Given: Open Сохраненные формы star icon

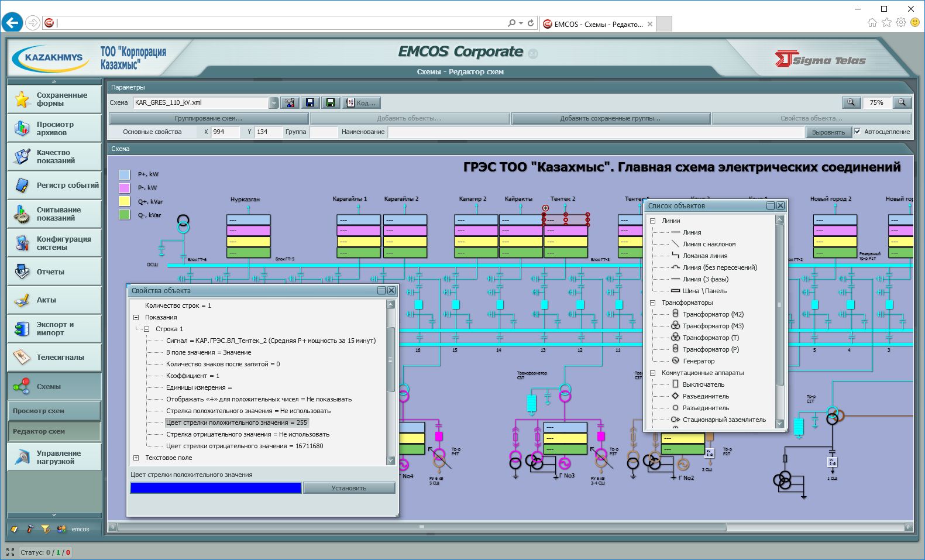Looking at the screenshot, I should click(x=22, y=99).
